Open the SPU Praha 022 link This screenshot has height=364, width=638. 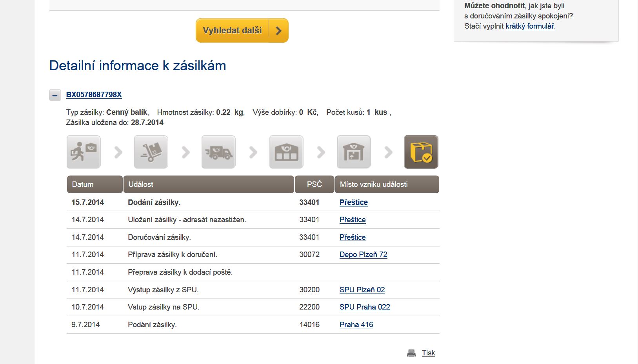point(365,307)
